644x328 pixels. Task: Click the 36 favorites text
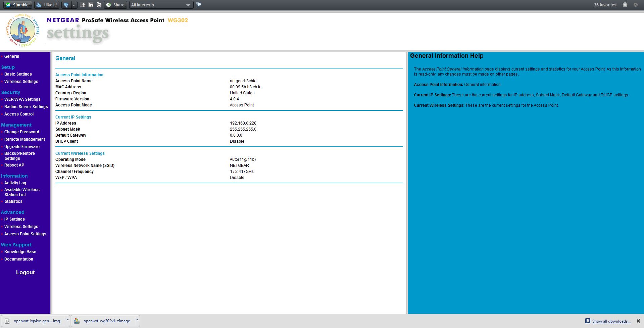605,5
